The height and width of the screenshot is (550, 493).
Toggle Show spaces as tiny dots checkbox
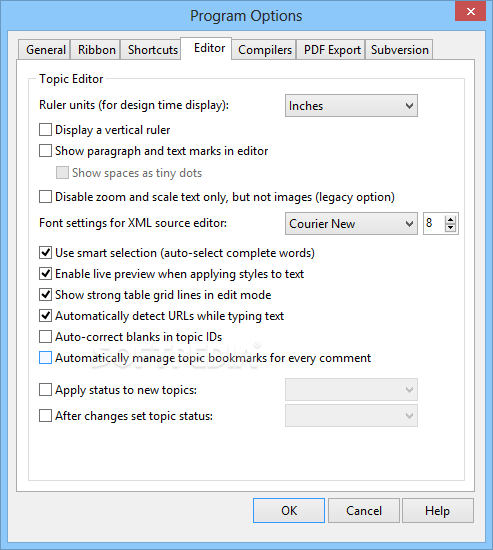click(62, 173)
